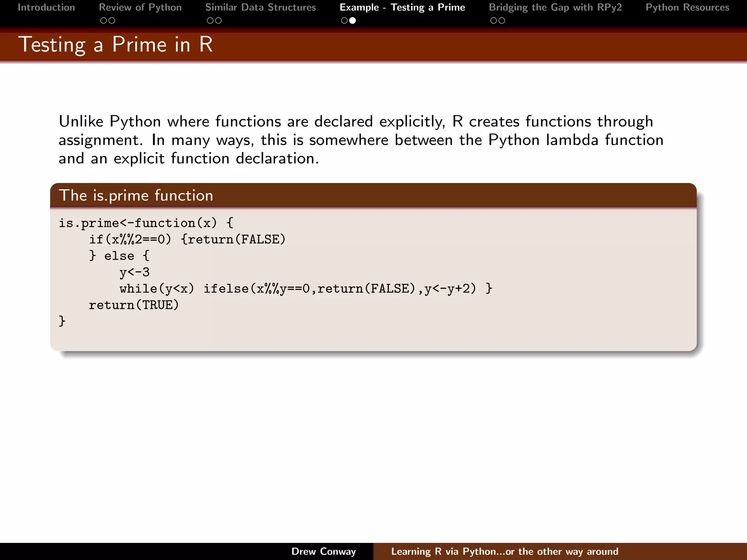747x560 pixels.
Task: Click the Learning R via Python footer title
Action: point(504,551)
